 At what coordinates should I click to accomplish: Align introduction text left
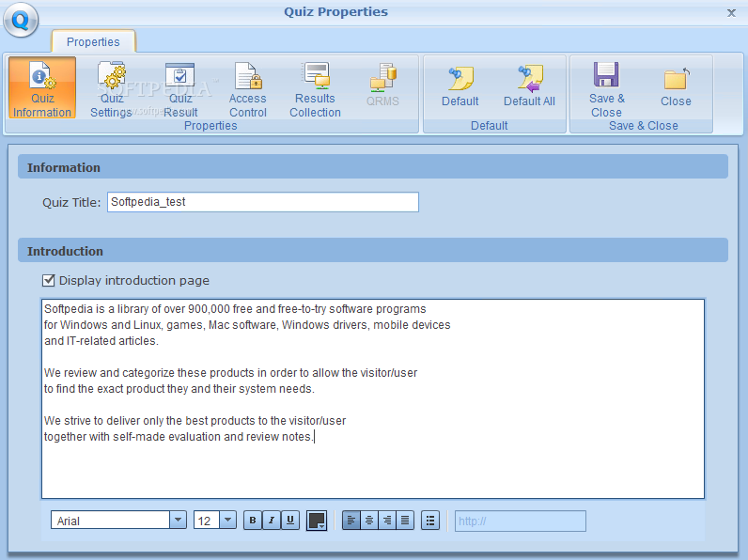point(351,521)
